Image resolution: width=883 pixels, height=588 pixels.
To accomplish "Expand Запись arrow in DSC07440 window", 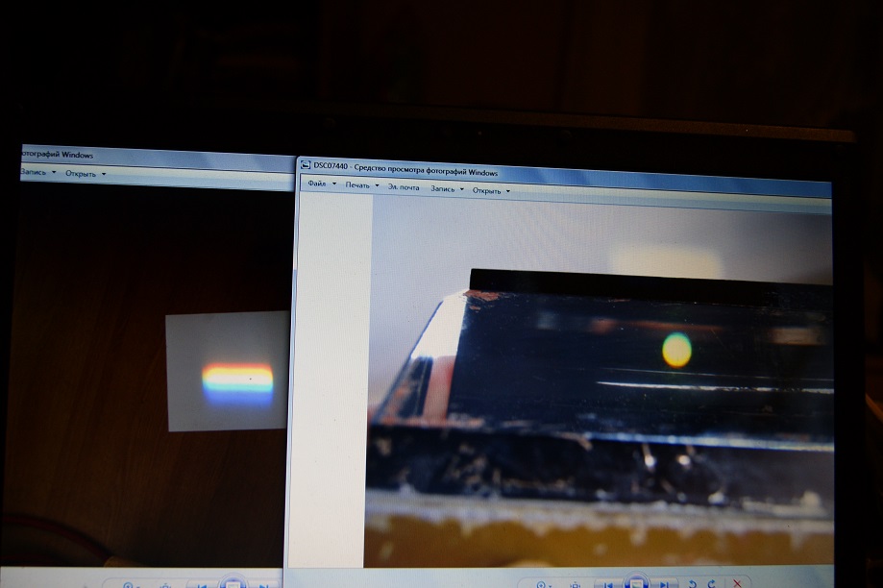I will coord(462,189).
